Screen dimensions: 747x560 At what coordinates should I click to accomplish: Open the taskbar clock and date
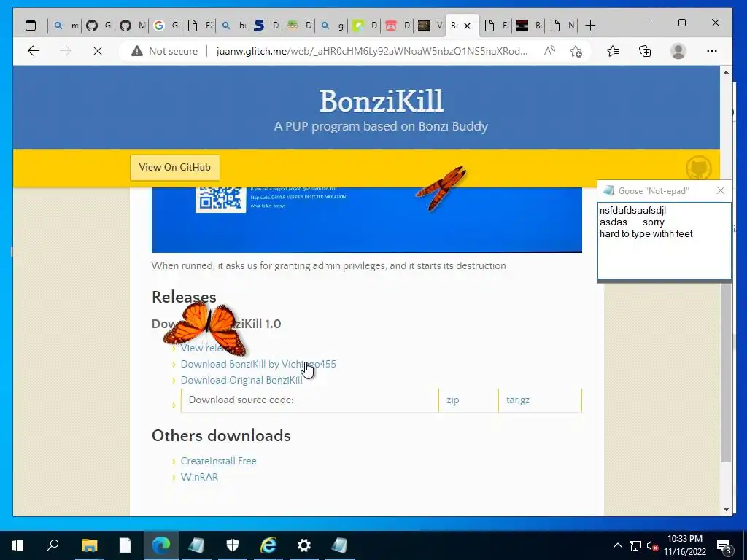click(x=685, y=545)
